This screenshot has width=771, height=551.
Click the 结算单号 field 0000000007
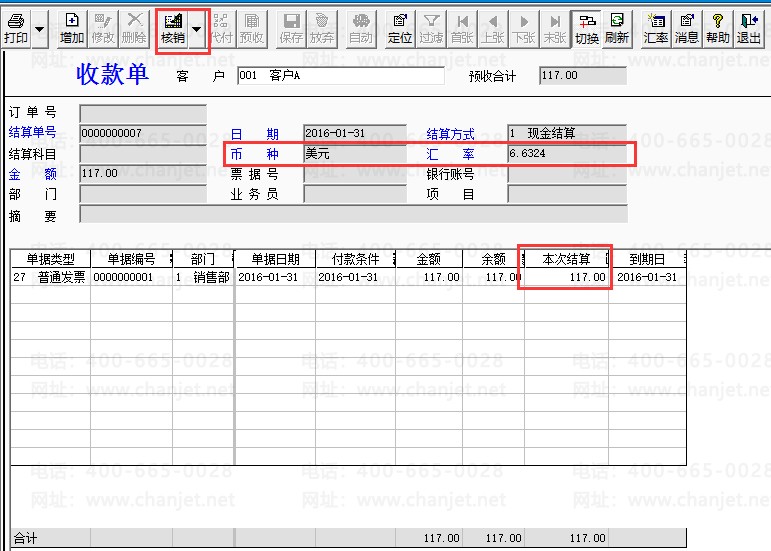click(x=143, y=133)
